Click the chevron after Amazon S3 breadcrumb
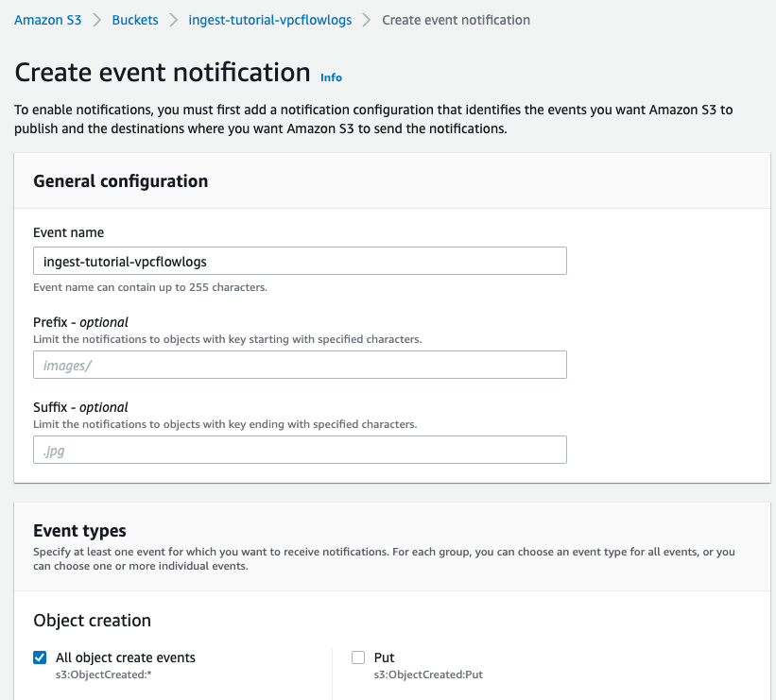The image size is (776, 700). point(97,19)
